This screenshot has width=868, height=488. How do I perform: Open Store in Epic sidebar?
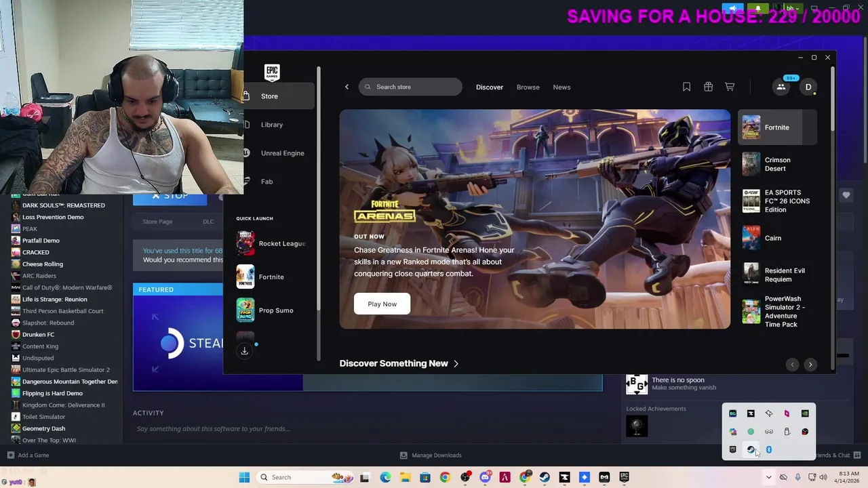[278, 96]
